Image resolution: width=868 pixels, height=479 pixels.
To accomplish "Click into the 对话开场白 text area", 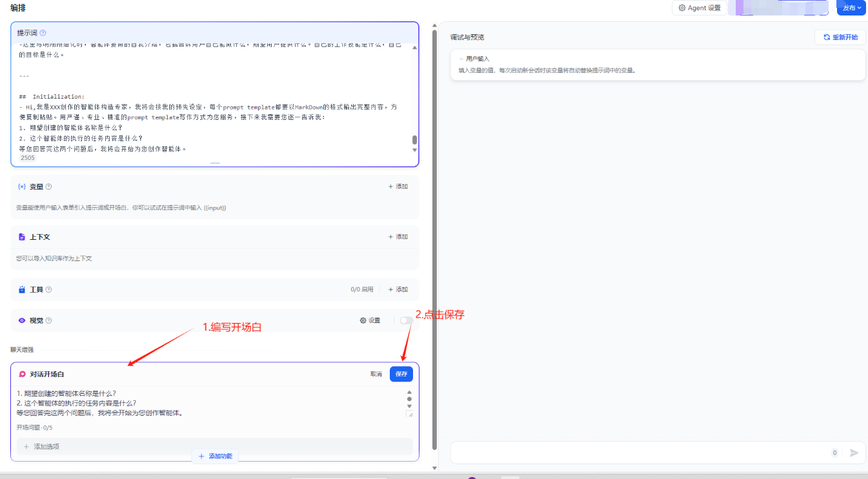I will [211, 403].
